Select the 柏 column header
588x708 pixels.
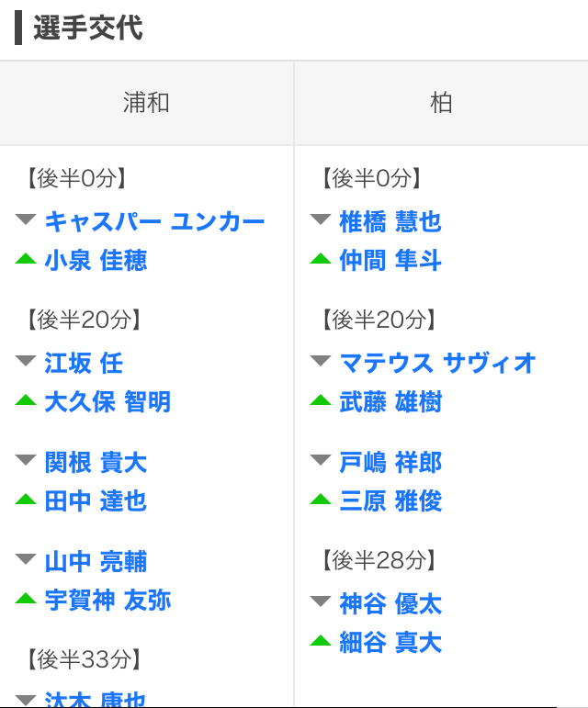pos(441,103)
